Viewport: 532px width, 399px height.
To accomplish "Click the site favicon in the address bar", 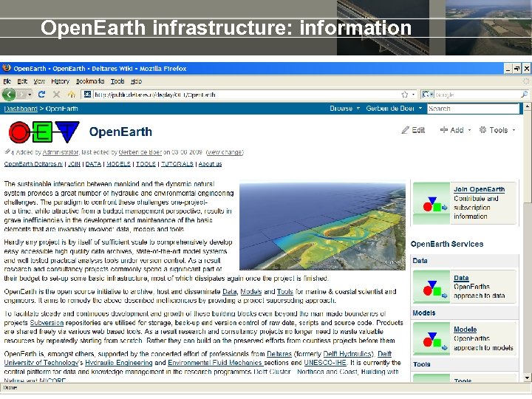I will (87, 95).
